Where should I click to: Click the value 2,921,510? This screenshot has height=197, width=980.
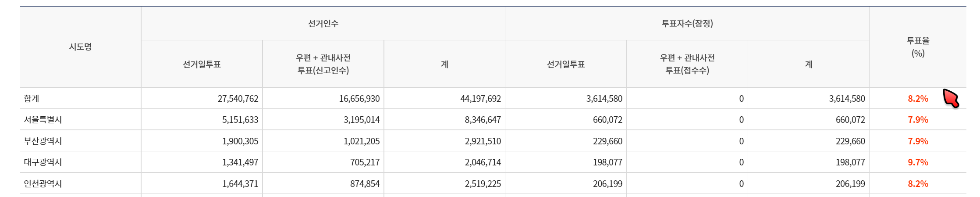click(x=483, y=141)
